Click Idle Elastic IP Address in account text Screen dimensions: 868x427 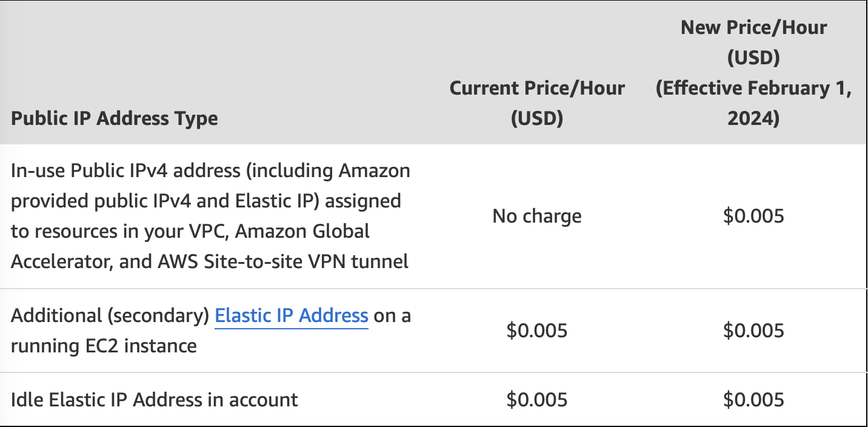pos(155,400)
